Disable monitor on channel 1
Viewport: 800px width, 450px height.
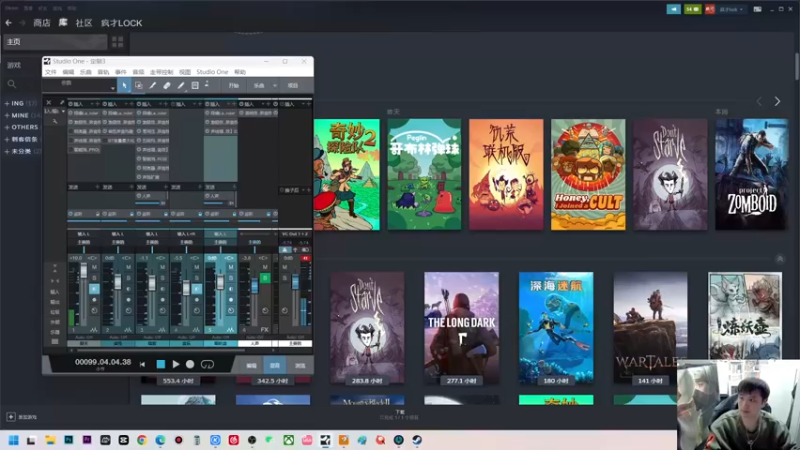(x=94, y=289)
